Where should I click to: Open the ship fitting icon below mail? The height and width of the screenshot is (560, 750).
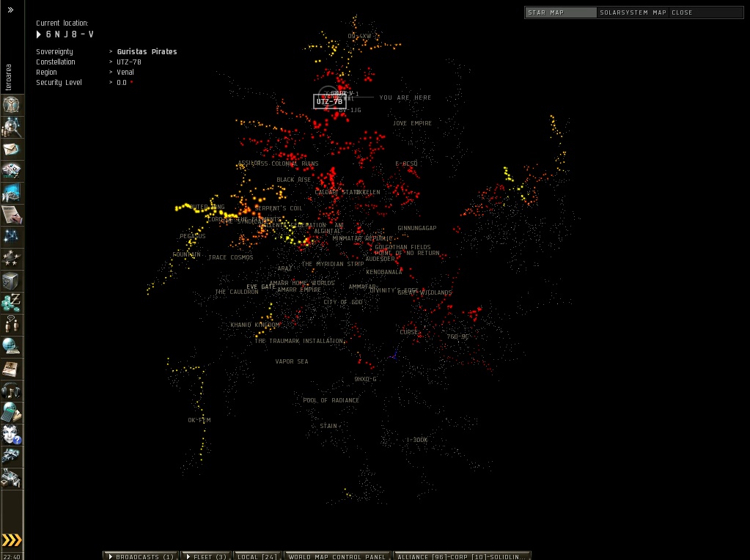click(12, 171)
